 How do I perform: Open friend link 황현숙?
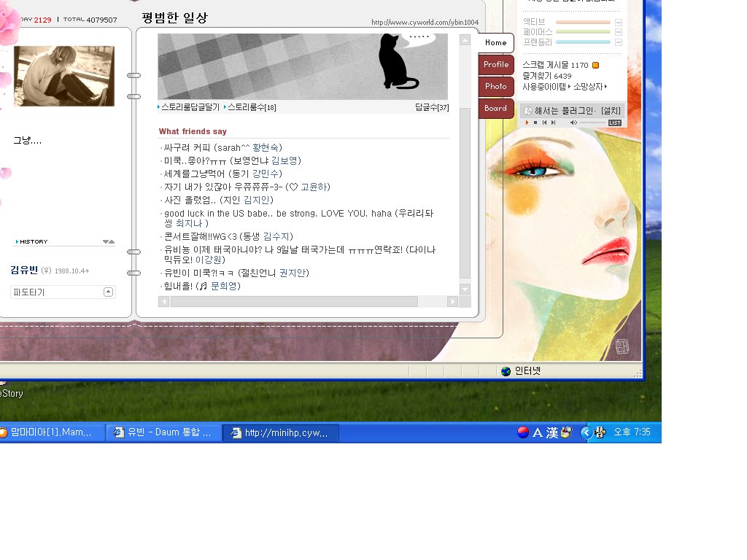click(x=266, y=147)
